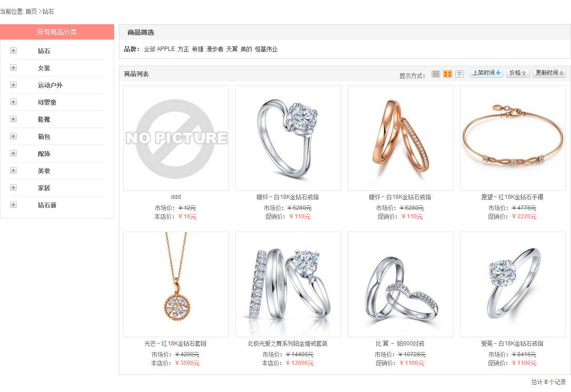The width and height of the screenshot is (571, 392).
Task: Expand the 家居 category plus icon
Action: (x=13, y=187)
